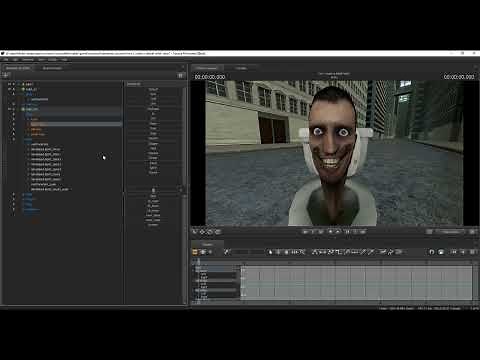Select the Timeline tab

(207, 244)
